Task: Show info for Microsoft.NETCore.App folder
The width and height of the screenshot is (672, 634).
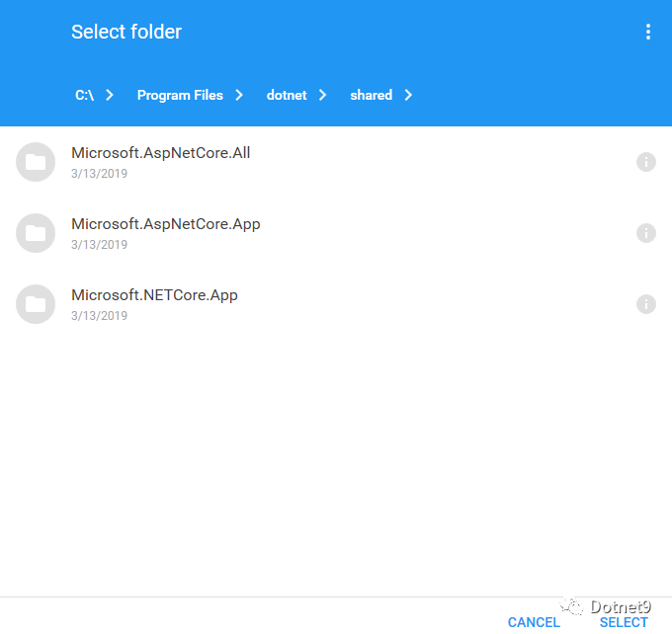Action: pyautogui.click(x=646, y=304)
